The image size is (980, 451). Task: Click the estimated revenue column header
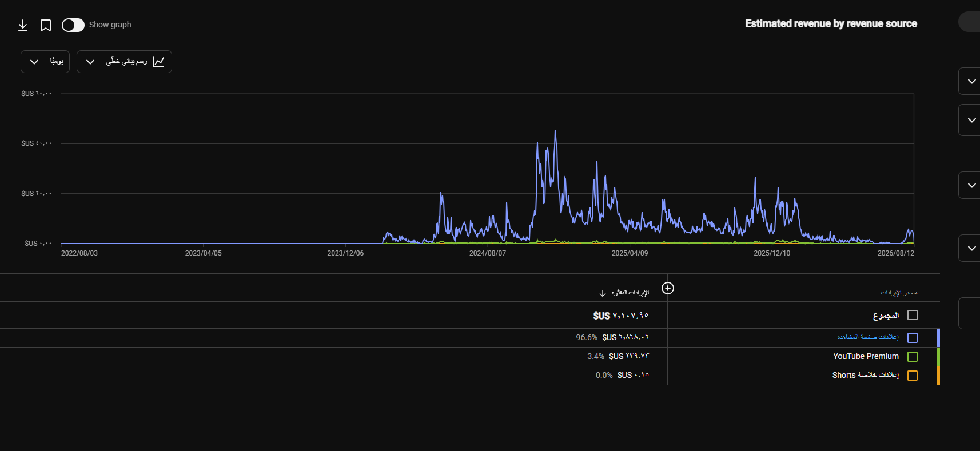click(x=630, y=293)
